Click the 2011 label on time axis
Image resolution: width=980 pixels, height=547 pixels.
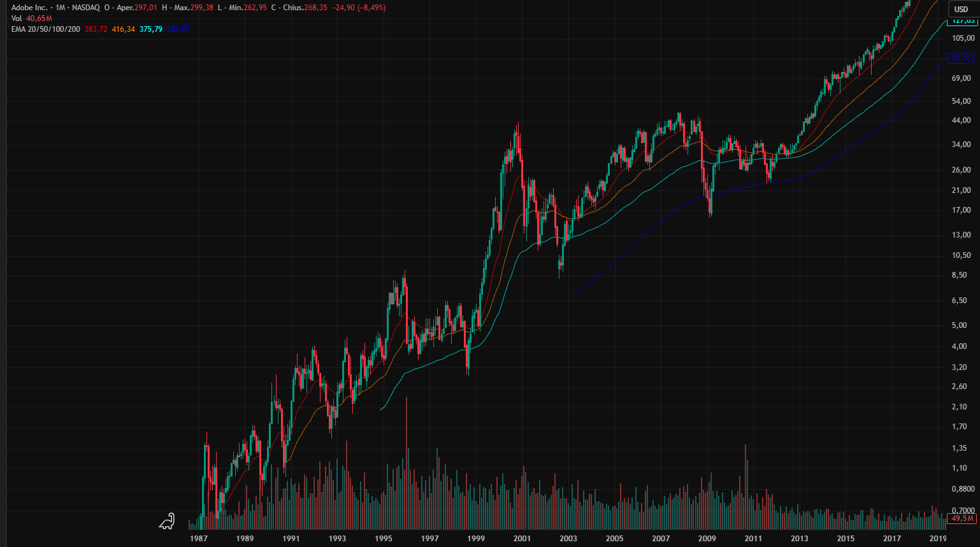click(x=753, y=538)
